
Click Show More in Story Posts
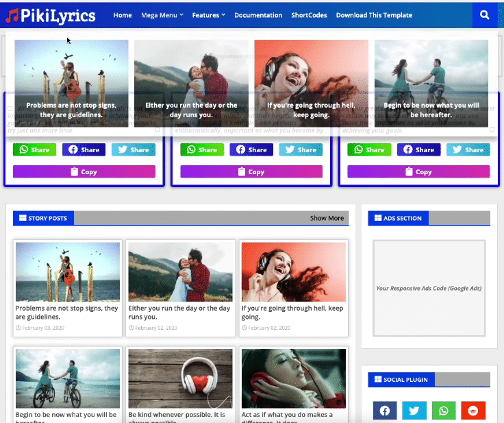coord(327,218)
